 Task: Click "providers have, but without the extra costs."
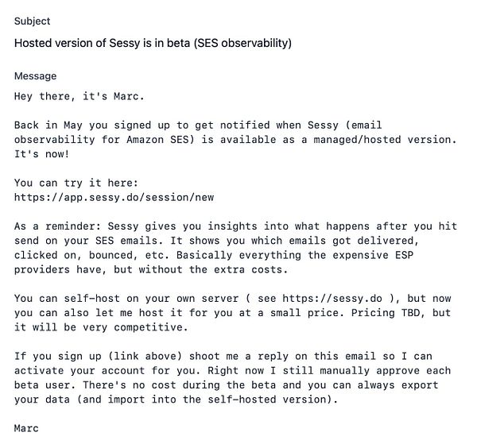point(151,269)
